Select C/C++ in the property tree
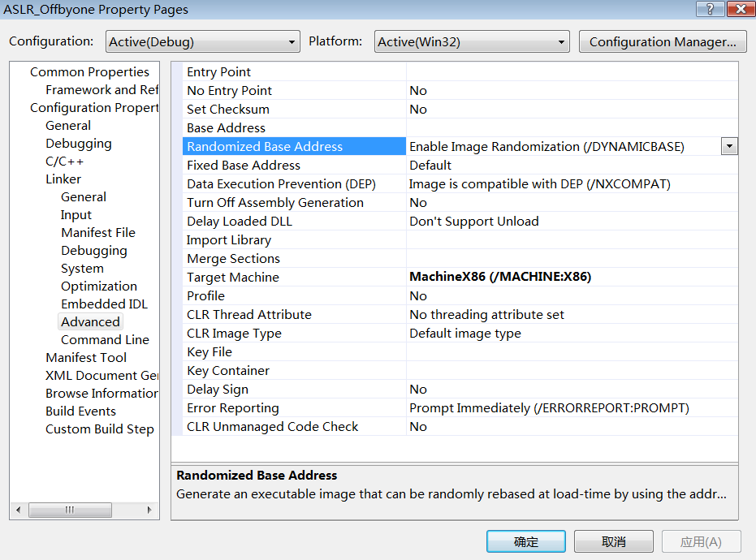This screenshot has width=756, height=560. (x=65, y=162)
